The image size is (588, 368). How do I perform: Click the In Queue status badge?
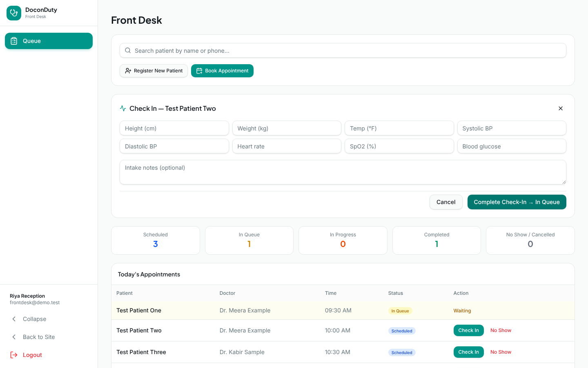point(400,311)
